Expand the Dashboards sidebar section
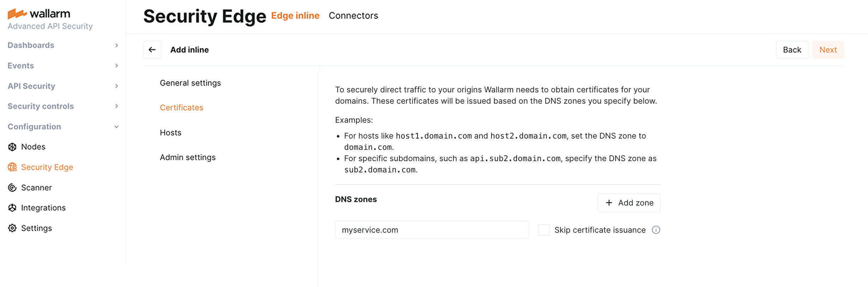This screenshot has height=287, width=868. click(x=63, y=45)
